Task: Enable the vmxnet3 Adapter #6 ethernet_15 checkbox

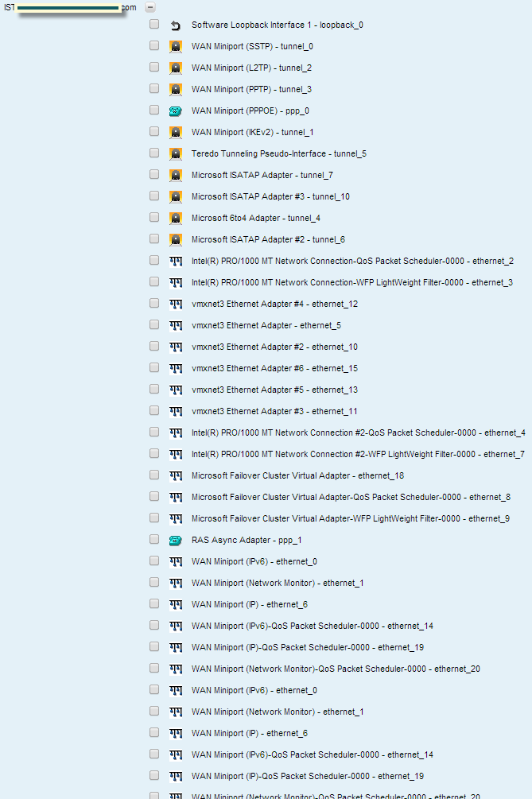Action: 154,367
